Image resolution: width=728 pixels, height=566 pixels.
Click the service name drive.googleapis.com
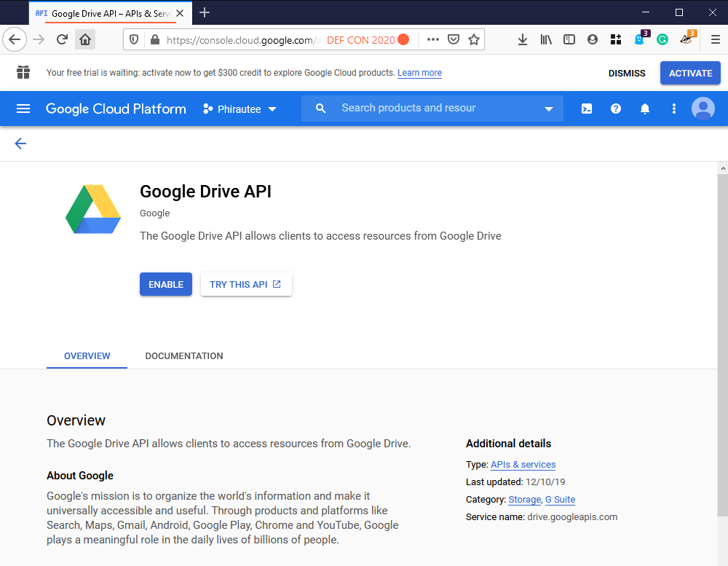[x=572, y=516]
